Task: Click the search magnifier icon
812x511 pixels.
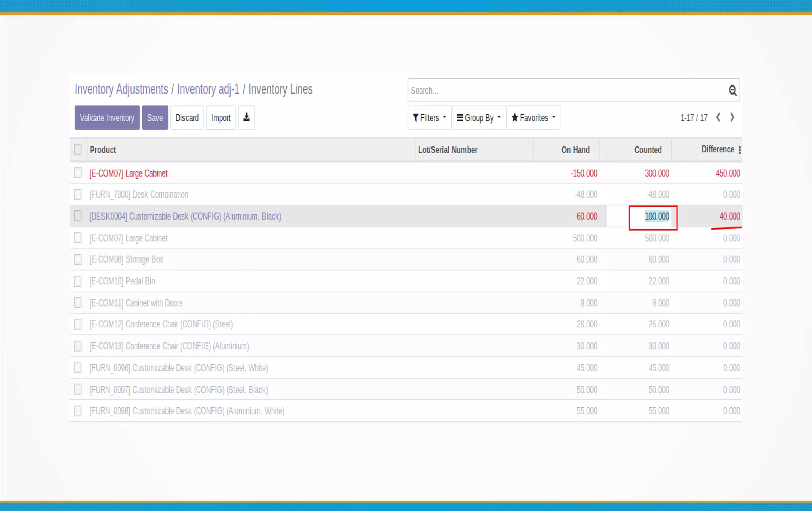Action: pos(732,91)
